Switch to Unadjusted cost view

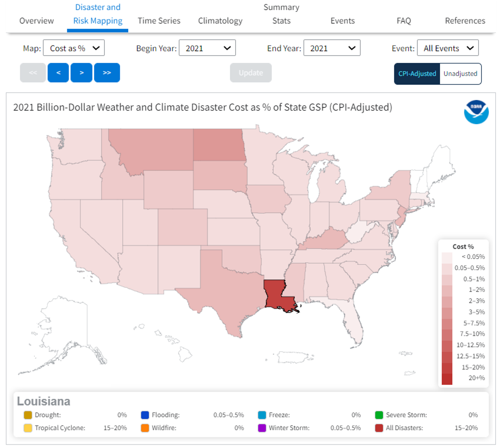(x=460, y=74)
